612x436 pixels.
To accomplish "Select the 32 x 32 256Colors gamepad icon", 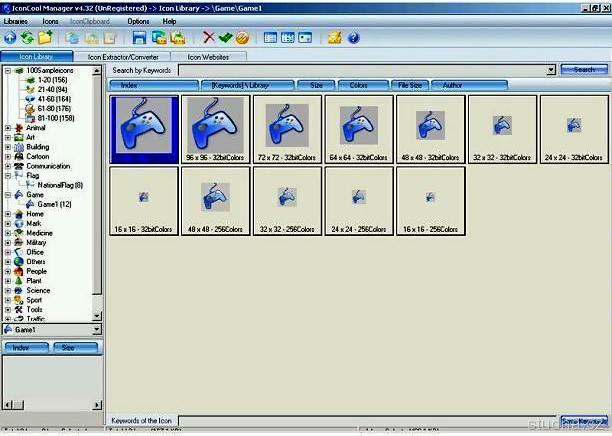I will click(287, 201).
